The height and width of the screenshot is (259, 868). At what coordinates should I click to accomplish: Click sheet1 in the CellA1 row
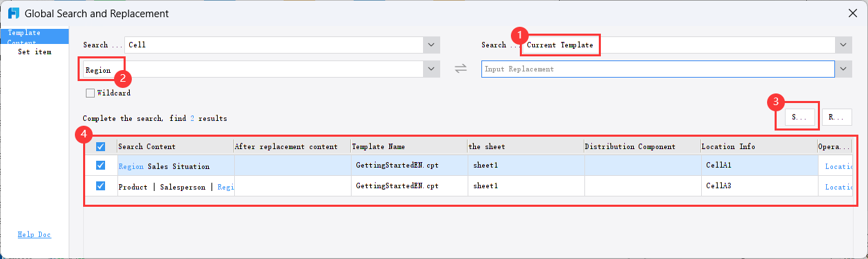tap(486, 166)
